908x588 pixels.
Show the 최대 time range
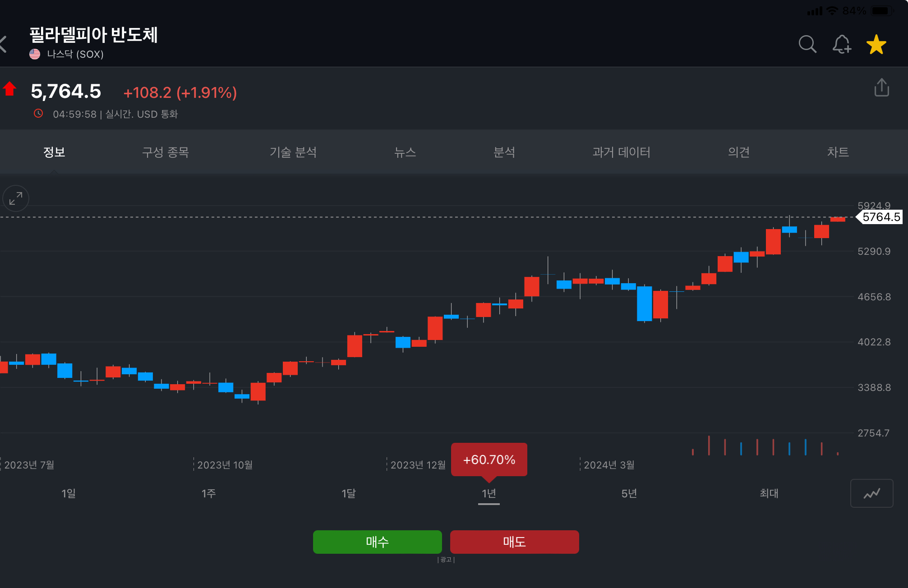click(x=769, y=493)
